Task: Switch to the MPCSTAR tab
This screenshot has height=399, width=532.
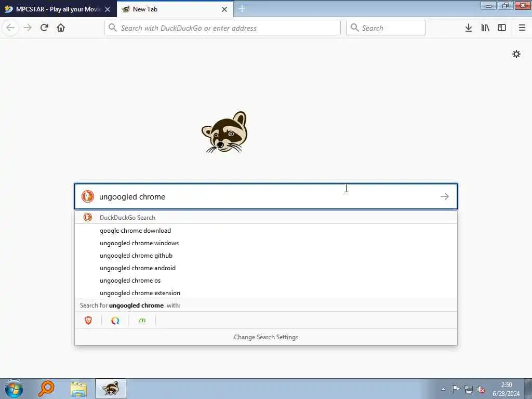Action: click(58, 9)
